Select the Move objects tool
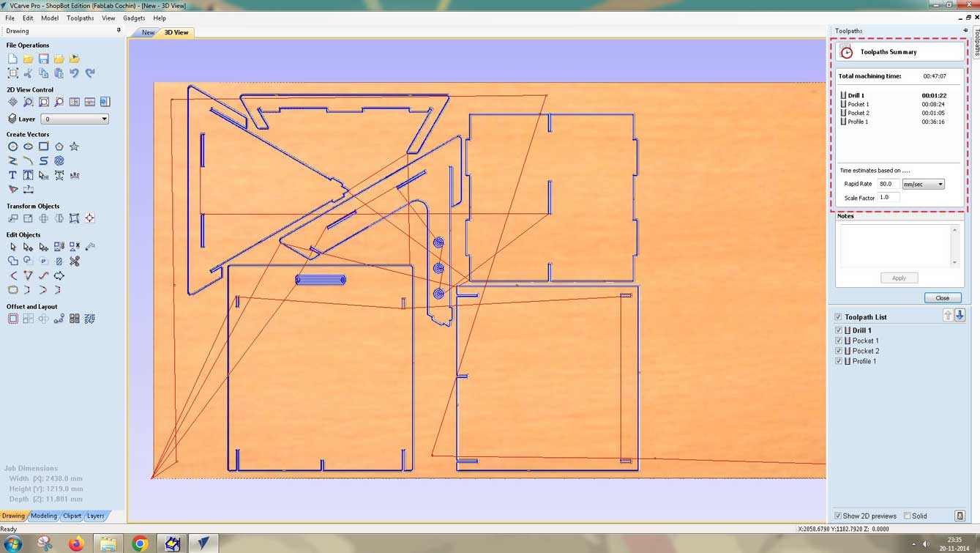The image size is (980, 553). (x=12, y=218)
